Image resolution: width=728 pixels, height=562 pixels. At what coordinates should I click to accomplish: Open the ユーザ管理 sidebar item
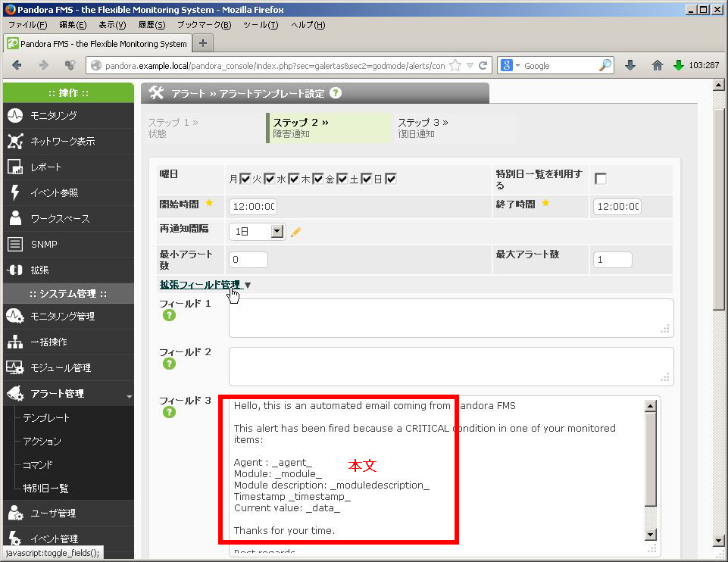click(68, 514)
